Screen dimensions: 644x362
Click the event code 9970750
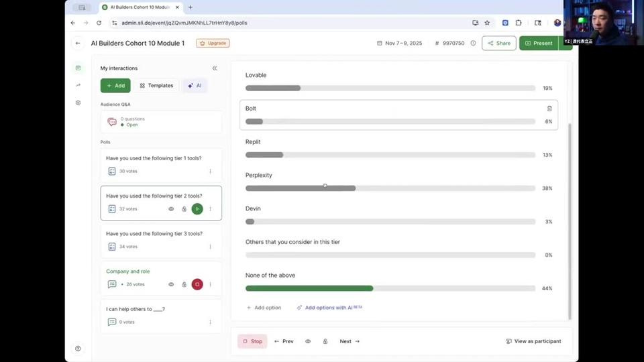pos(453,43)
